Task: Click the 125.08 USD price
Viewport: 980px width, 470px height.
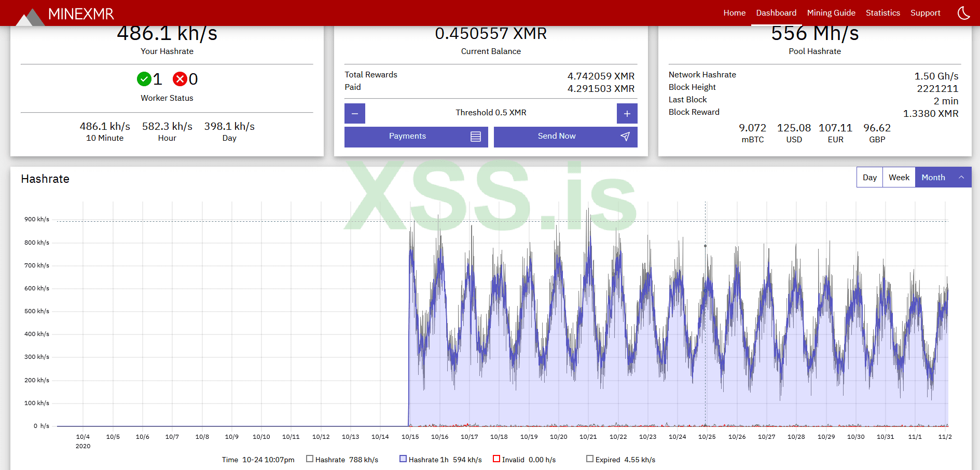Action: [x=794, y=128]
